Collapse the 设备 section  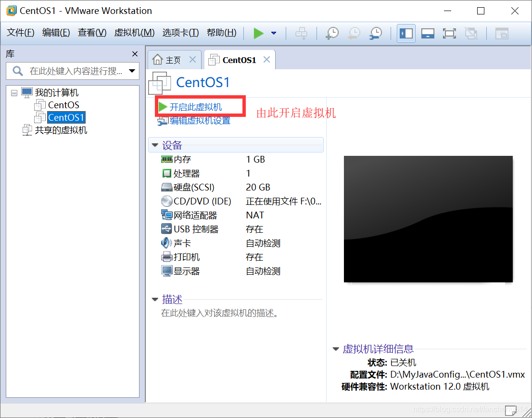[155, 145]
